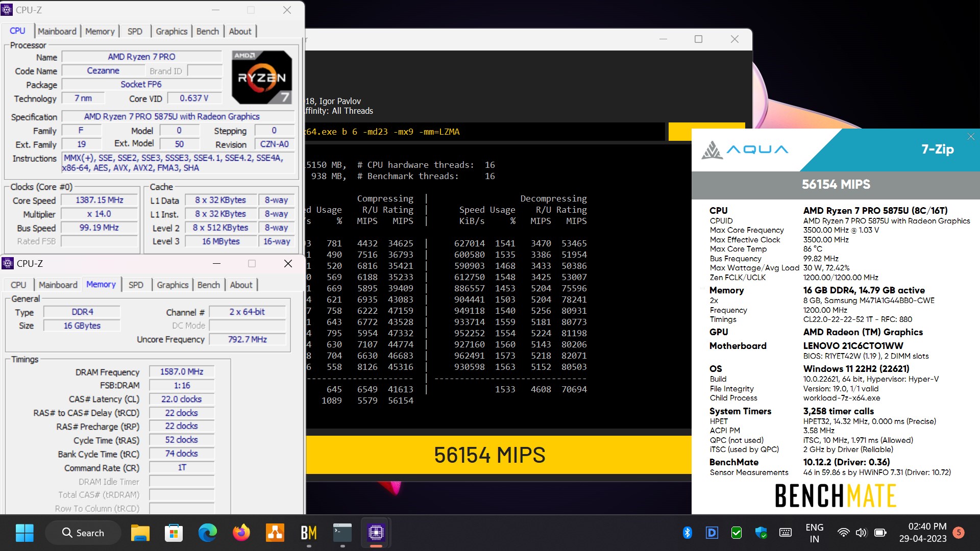Maximize the 7-Zip benchmark window
The width and height of the screenshot is (980, 551).
tap(698, 39)
